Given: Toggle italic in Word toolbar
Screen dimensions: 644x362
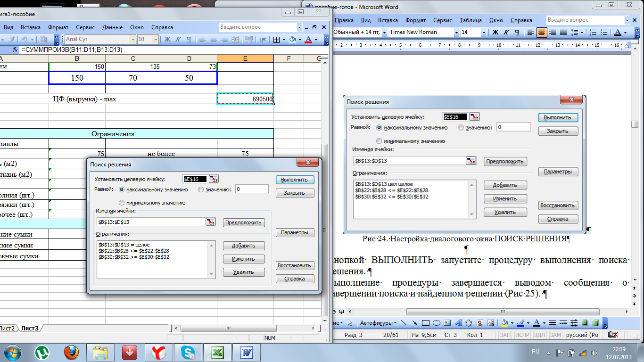Looking at the screenshot, I should tap(506, 33).
